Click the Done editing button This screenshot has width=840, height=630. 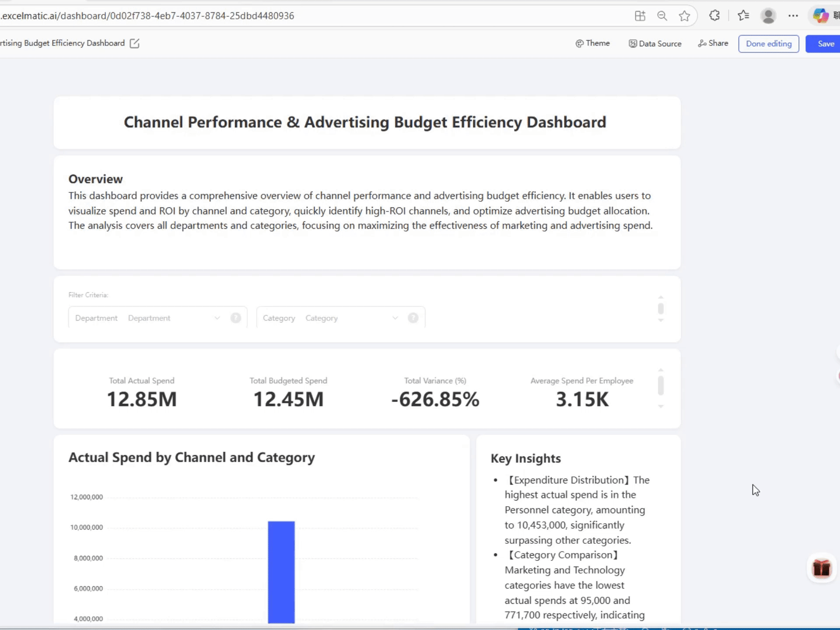(x=768, y=44)
